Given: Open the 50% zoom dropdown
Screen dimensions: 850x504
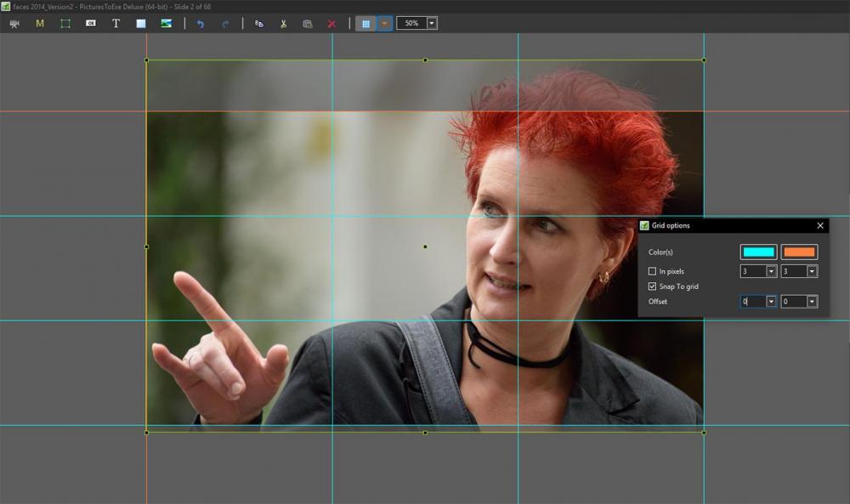Looking at the screenshot, I should point(432,23).
